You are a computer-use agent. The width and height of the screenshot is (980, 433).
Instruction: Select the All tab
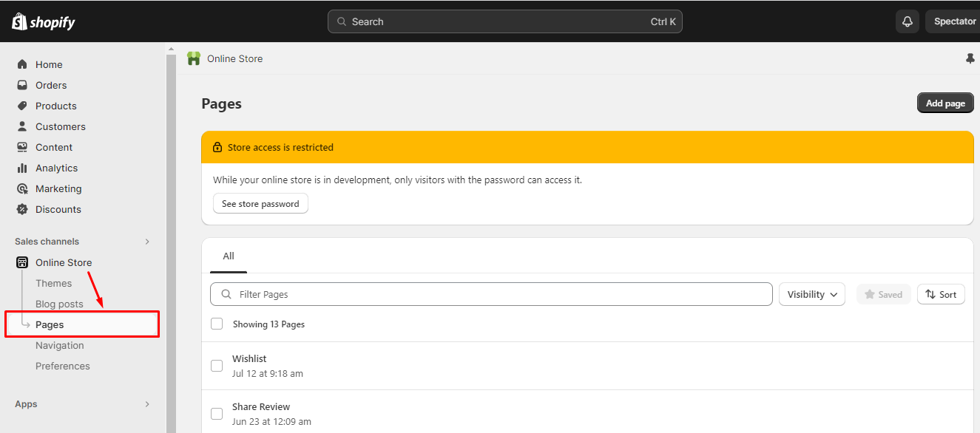229,256
